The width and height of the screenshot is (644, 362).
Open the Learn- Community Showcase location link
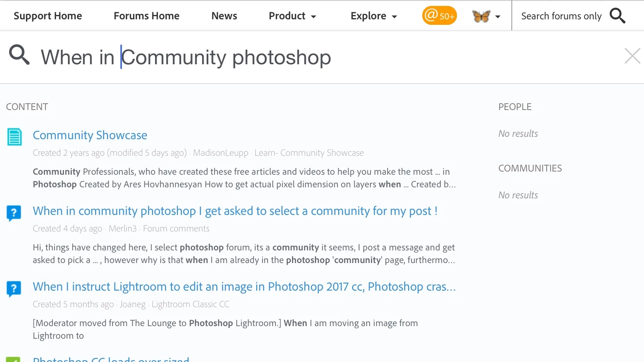pos(309,153)
